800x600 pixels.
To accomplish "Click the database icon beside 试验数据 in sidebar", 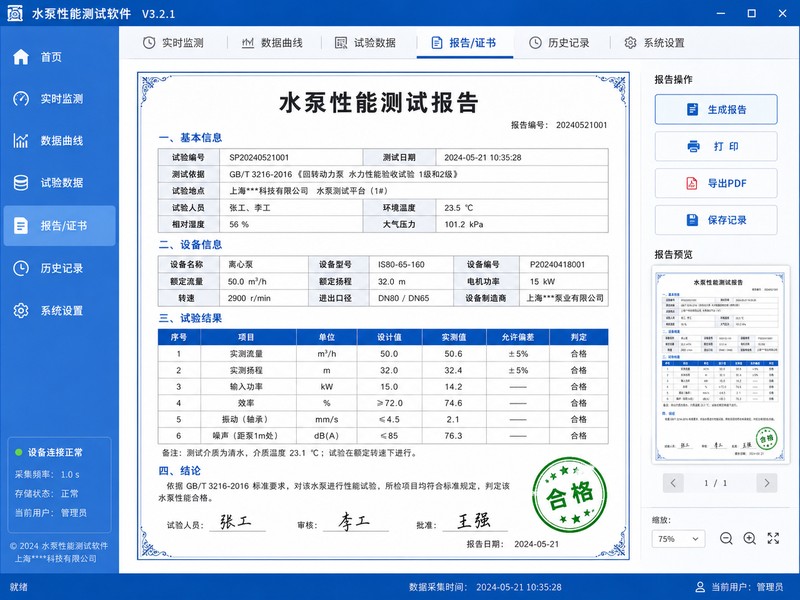I will point(21,183).
